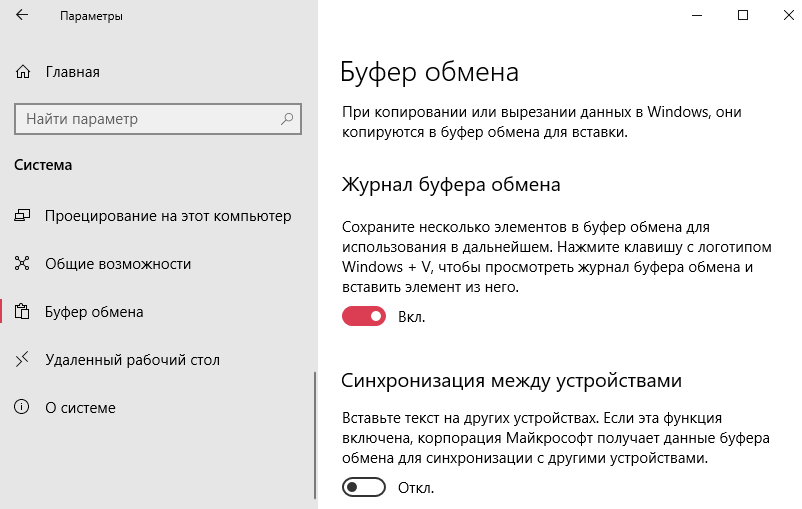Click the back arrow in title bar
Screen dimensions: 802x509
23,16
